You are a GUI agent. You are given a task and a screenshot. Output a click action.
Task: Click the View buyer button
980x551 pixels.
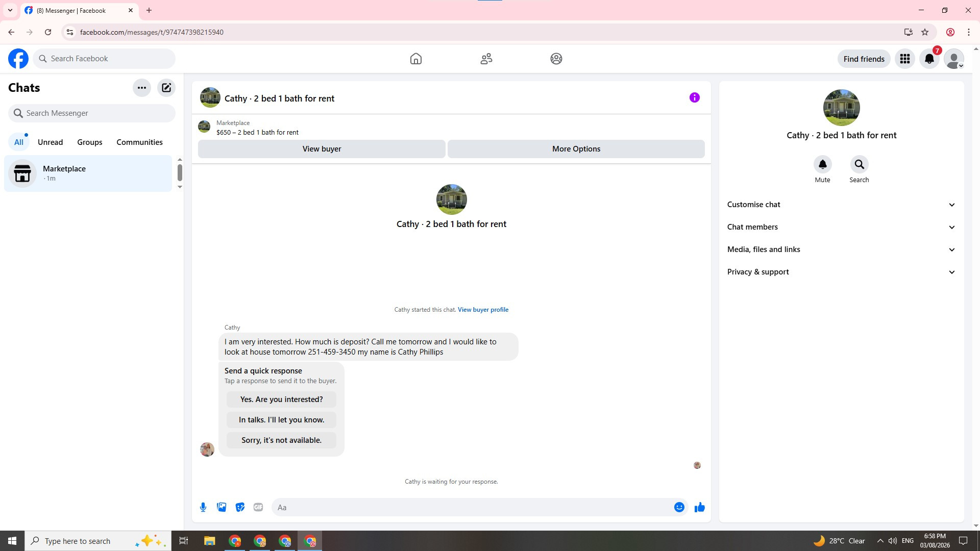click(x=322, y=149)
